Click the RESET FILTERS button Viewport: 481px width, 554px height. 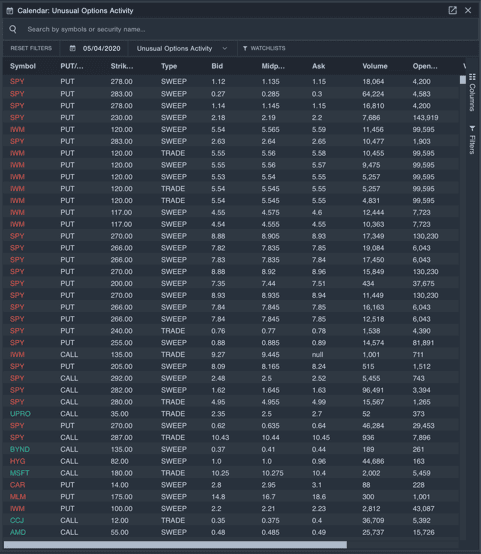(31, 48)
